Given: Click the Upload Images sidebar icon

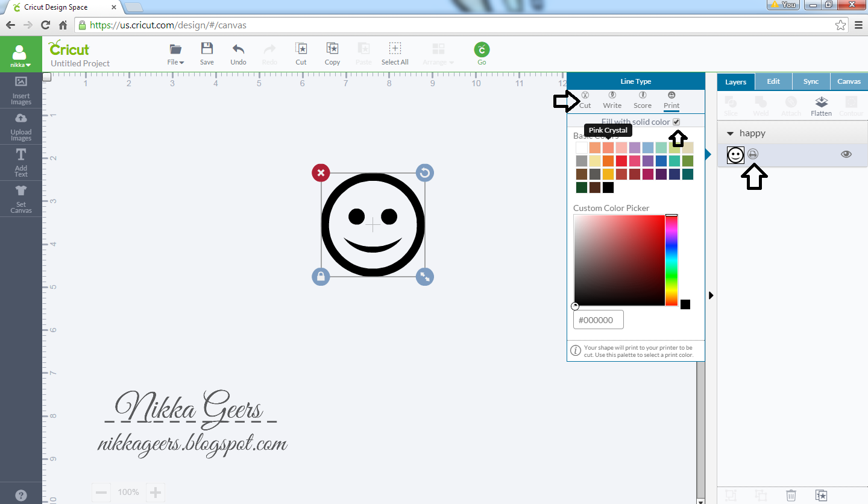Looking at the screenshot, I should [20, 126].
